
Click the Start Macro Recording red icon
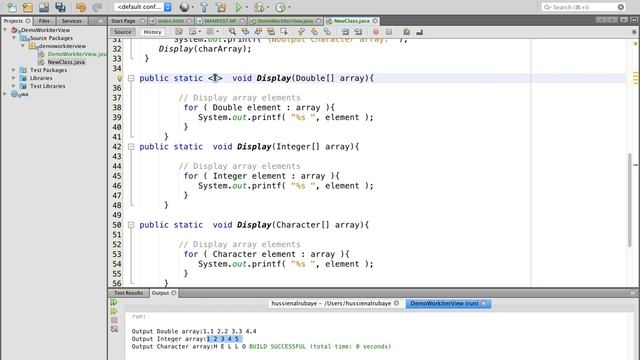coord(376,31)
